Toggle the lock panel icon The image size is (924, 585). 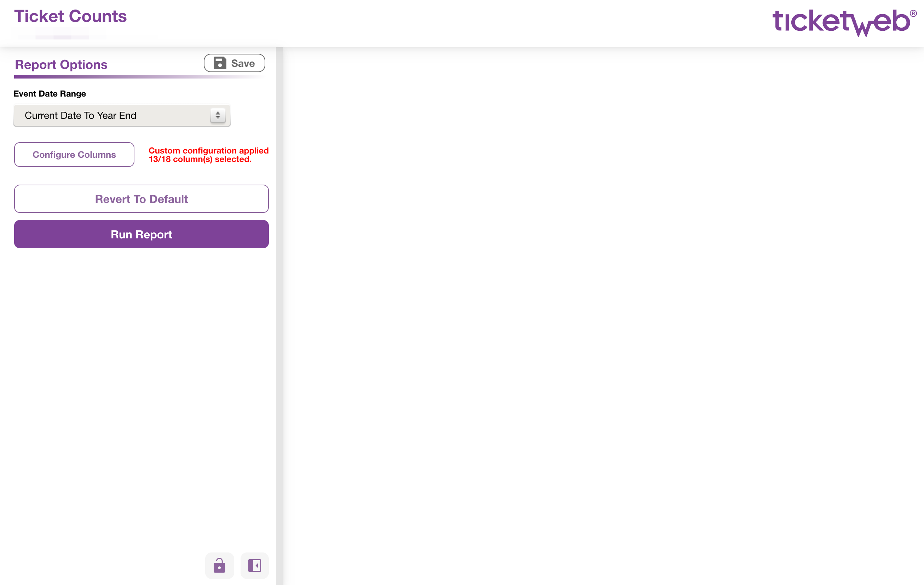[x=219, y=566]
